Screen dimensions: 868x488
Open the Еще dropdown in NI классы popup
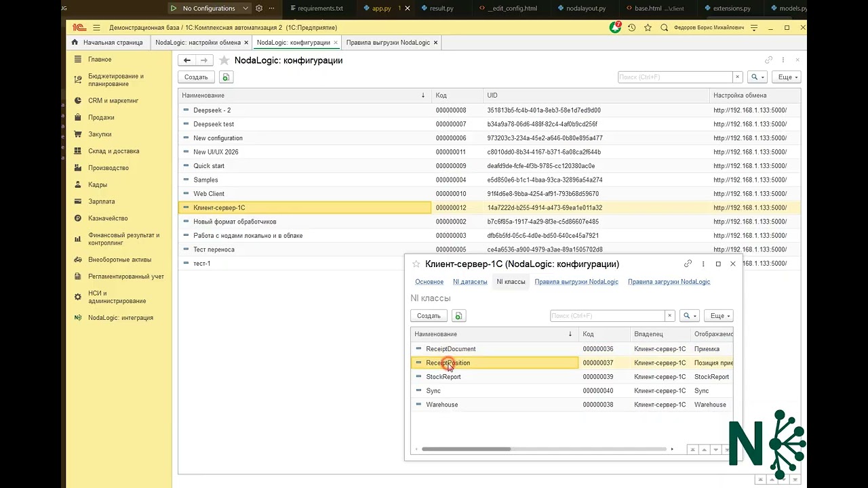719,316
